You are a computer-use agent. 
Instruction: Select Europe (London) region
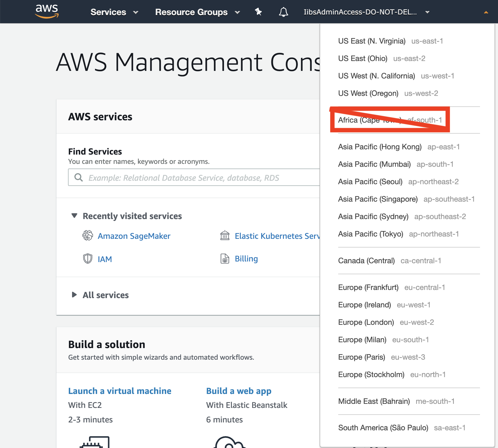[x=386, y=322]
